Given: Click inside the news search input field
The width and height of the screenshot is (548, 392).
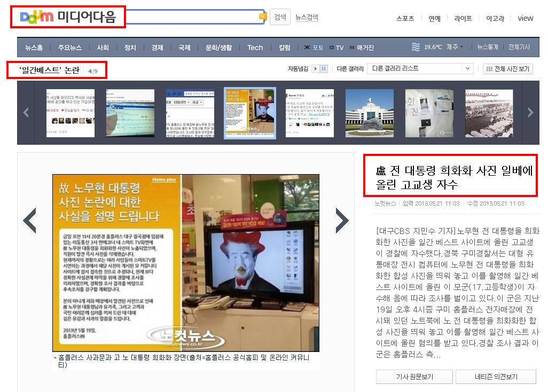Looking at the screenshot, I should 192,17.
